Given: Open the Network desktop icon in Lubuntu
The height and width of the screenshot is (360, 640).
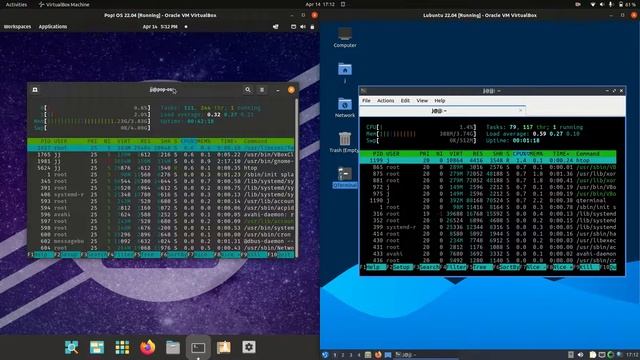Looking at the screenshot, I should 345,107.
